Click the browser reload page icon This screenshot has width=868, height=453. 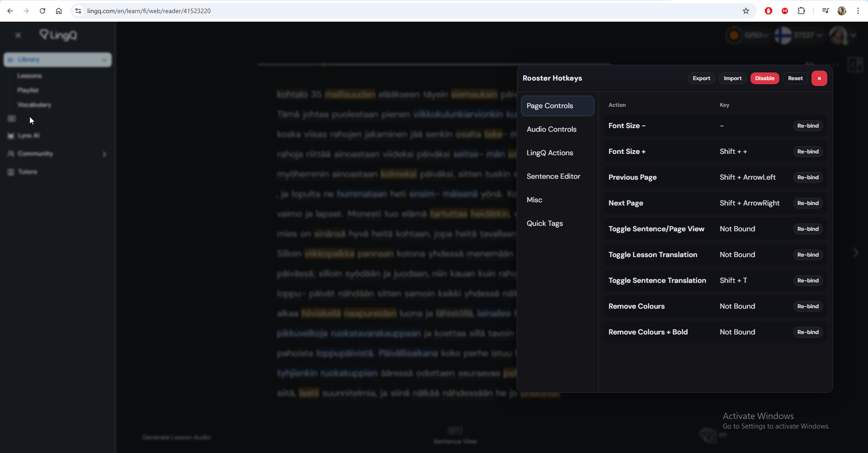tap(42, 11)
